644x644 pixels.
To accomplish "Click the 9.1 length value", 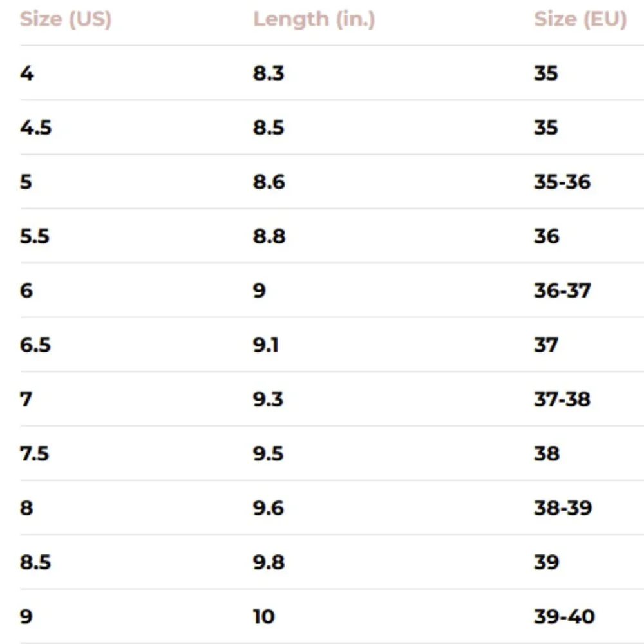I will pos(266,345).
